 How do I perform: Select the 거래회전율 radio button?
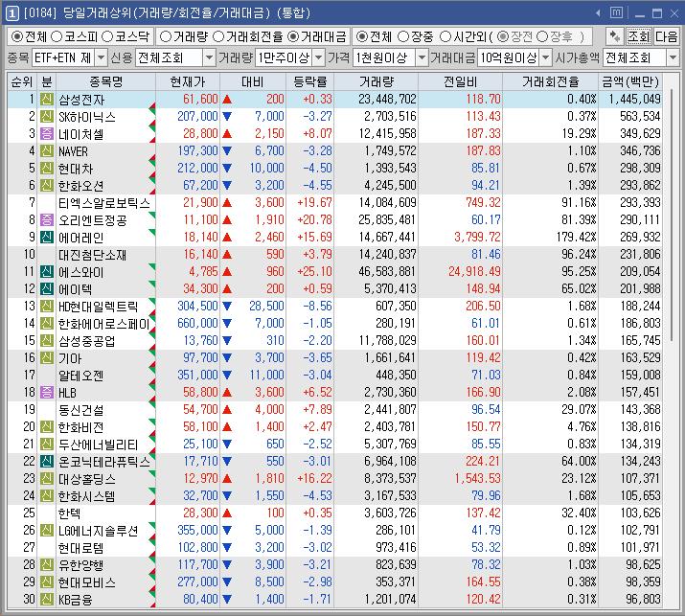coord(218,36)
